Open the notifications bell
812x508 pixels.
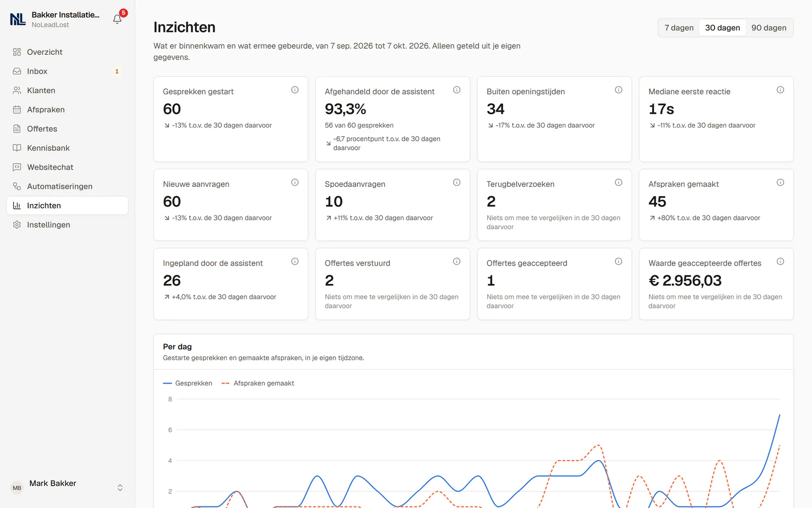[117, 19]
